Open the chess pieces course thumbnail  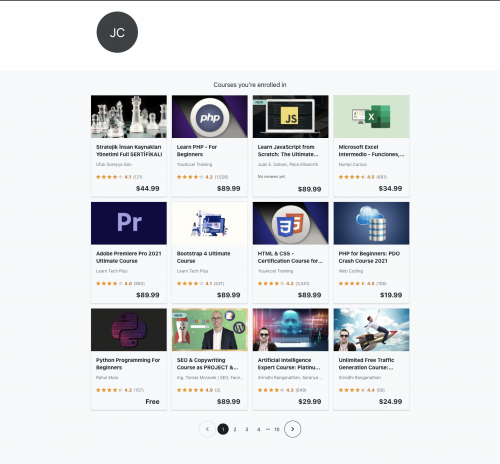(x=129, y=117)
